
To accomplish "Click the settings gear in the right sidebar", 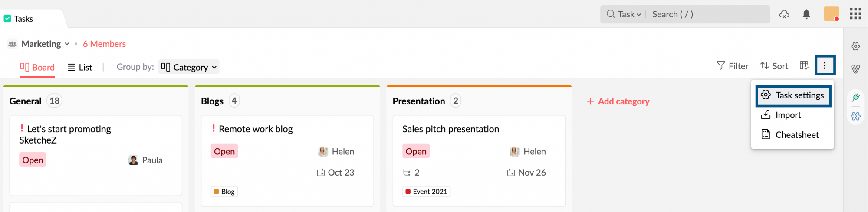I will [855, 46].
